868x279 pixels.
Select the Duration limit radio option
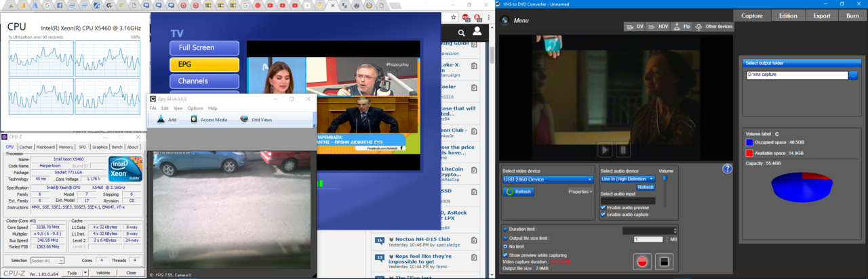point(506,230)
